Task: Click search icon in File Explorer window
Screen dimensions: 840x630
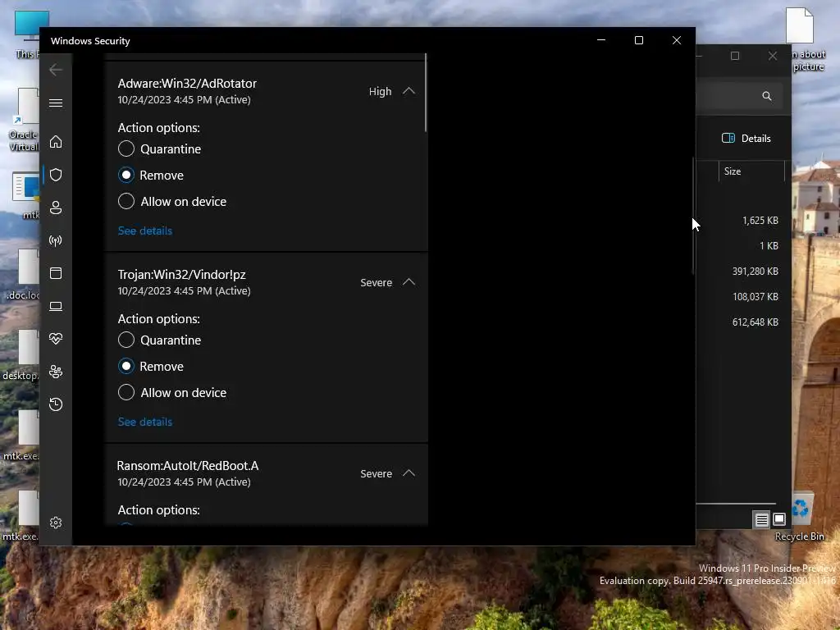Action: [767, 96]
